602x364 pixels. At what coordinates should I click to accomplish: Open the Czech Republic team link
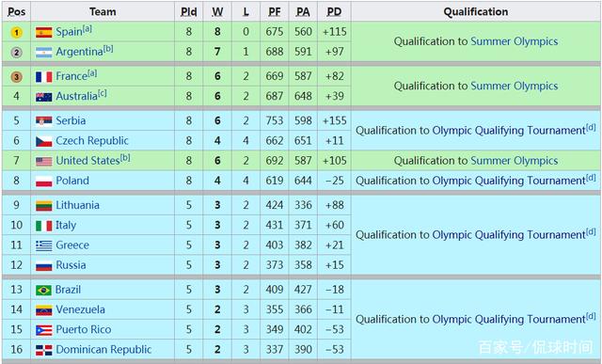point(92,140)
